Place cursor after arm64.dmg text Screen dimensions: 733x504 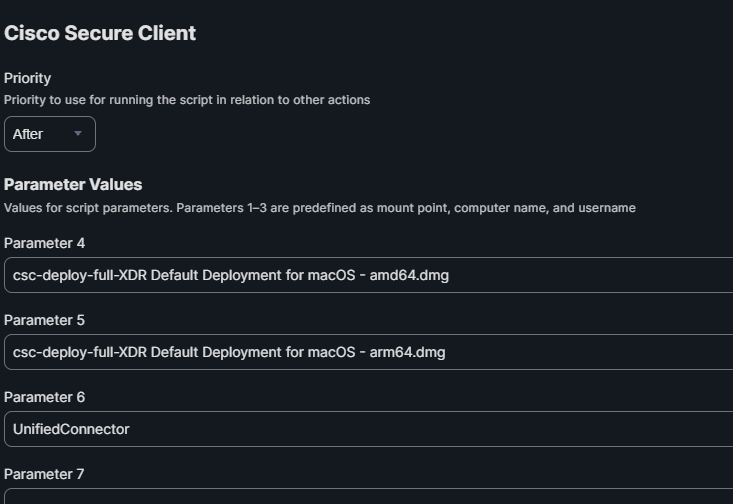(446, 353)
